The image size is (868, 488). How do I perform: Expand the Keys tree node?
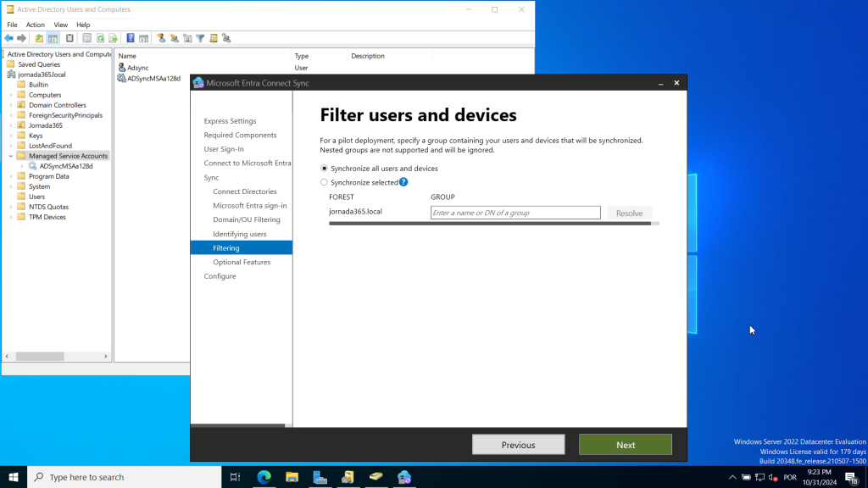pos(10,136)
